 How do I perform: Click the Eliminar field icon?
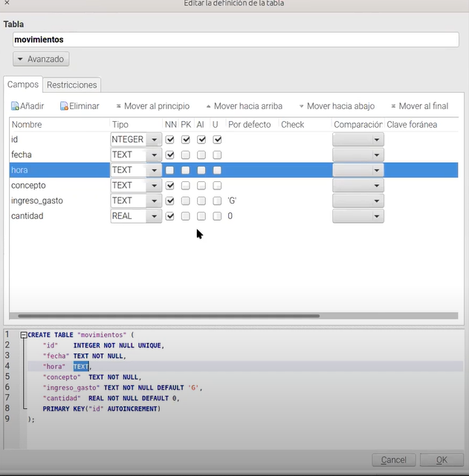[64, 106]
